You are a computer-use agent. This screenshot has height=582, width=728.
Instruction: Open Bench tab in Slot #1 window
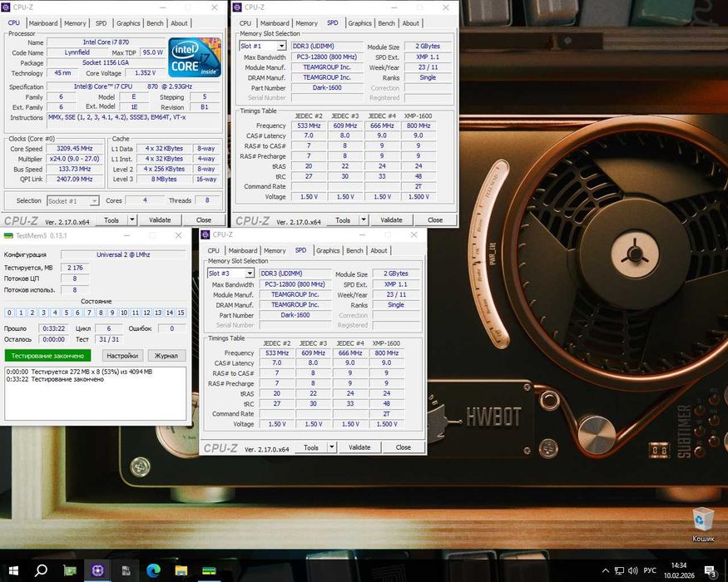[x=386, y=23]
